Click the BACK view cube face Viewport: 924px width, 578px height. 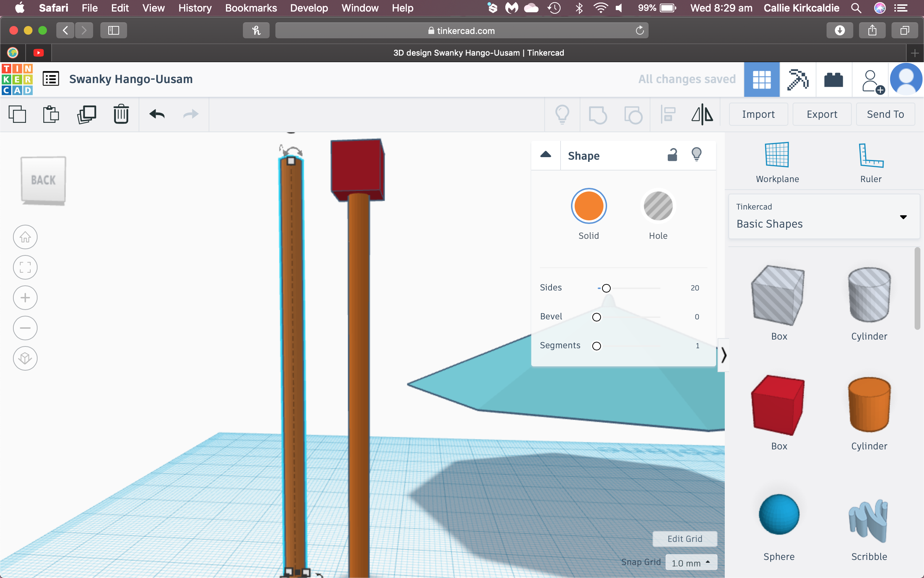point(44,180)
